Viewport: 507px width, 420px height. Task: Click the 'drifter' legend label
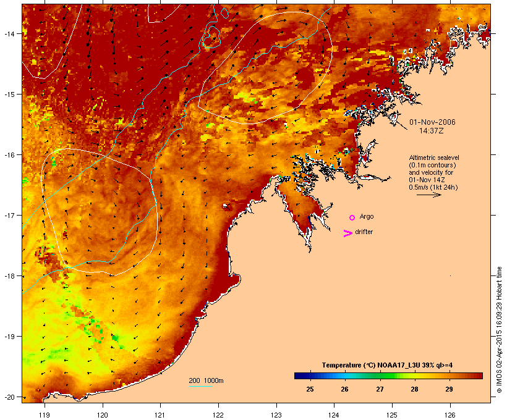pyautogui.click(x=364, y=232)
